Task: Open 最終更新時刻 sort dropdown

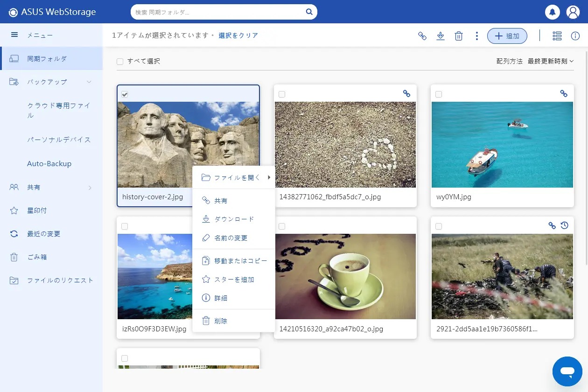Action: 551,61
